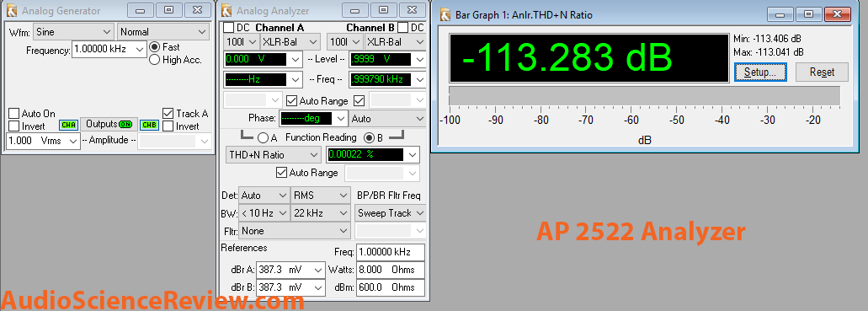
Task: Open the Wfm Sine waveform dropdown
Action: [x=73, y=32]
